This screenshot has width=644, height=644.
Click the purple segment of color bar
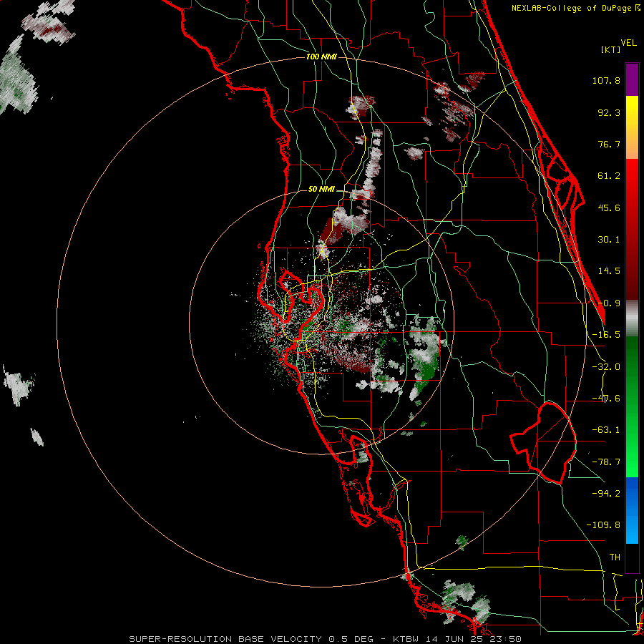632,79
